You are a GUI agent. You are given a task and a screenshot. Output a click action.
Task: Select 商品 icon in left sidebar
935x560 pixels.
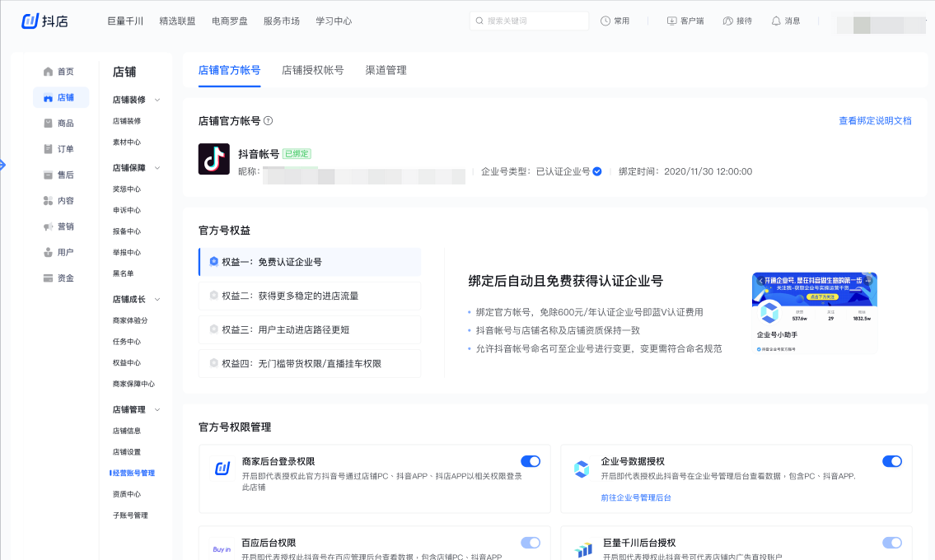[x=49, y=124]
